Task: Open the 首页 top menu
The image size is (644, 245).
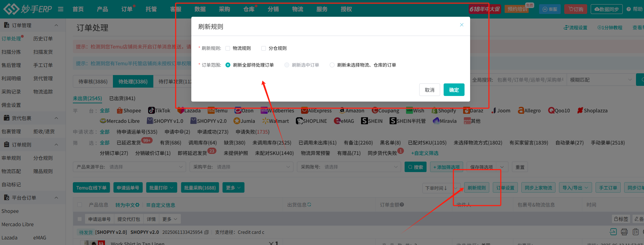Action: [x=78, y=9]
